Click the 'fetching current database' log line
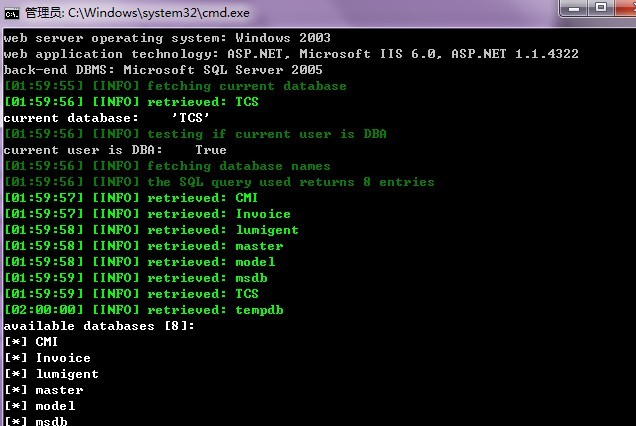The width and height of the screenshot is (636, 426). pos(175,86)
